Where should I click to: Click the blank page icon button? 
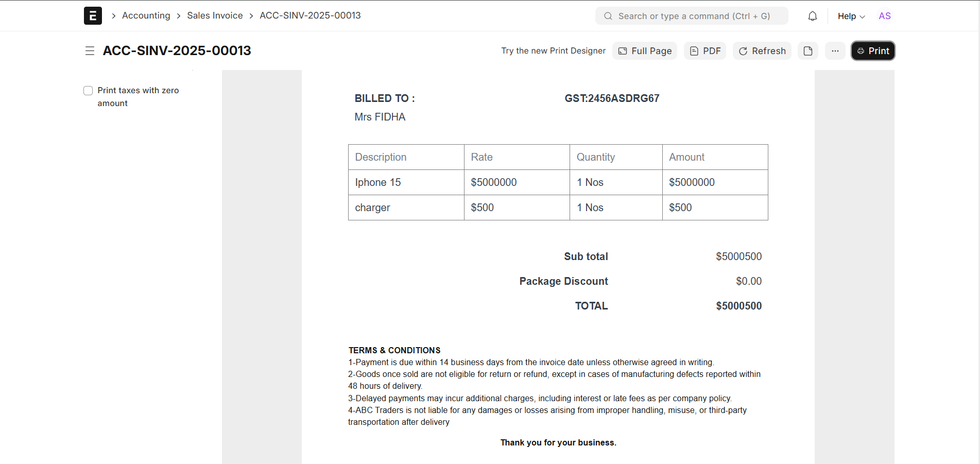[807, 51]
